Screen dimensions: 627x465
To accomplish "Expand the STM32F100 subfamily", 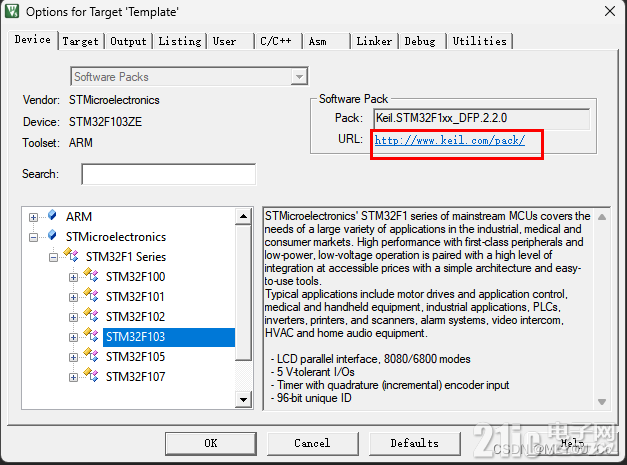I will (x=73, y=277).
